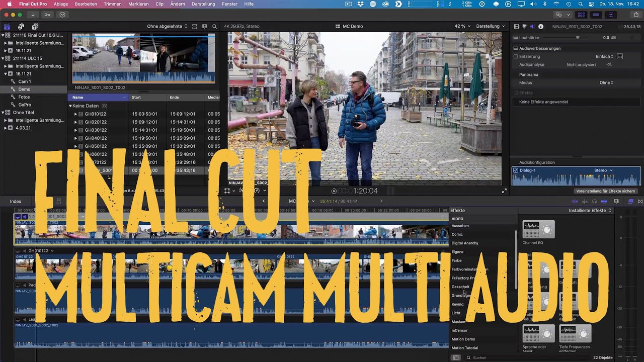The width and height of the screenshot is (644, 362).
Task: Open the keyword editor key button
Action: point(47,15)
